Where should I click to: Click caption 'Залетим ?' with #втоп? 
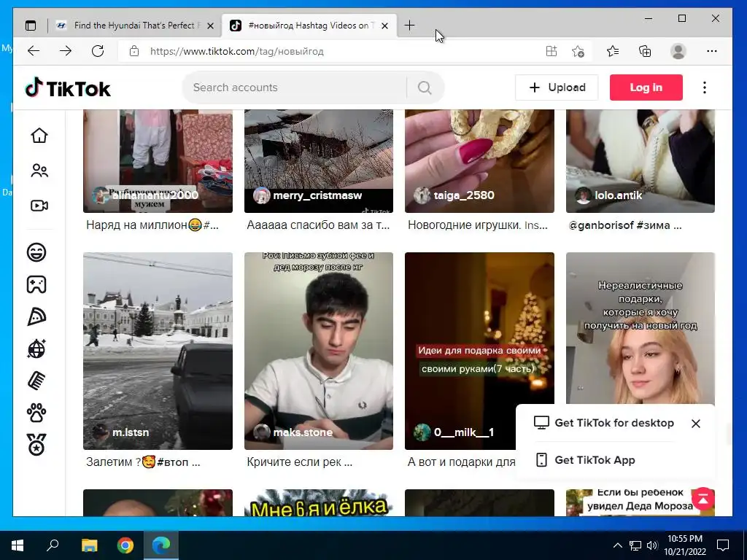[x=143, y=462]
